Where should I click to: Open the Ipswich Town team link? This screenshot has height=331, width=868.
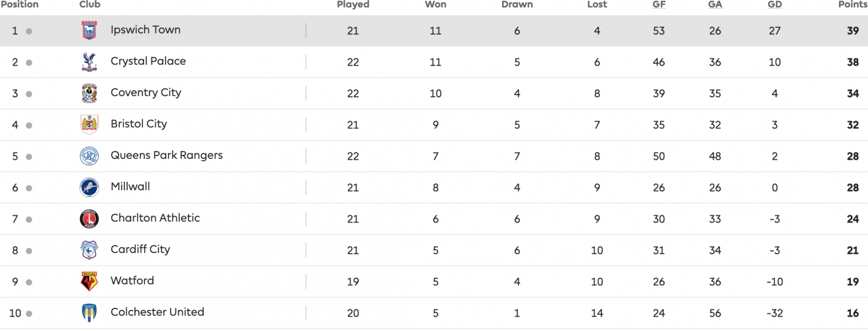pos(145,30)
